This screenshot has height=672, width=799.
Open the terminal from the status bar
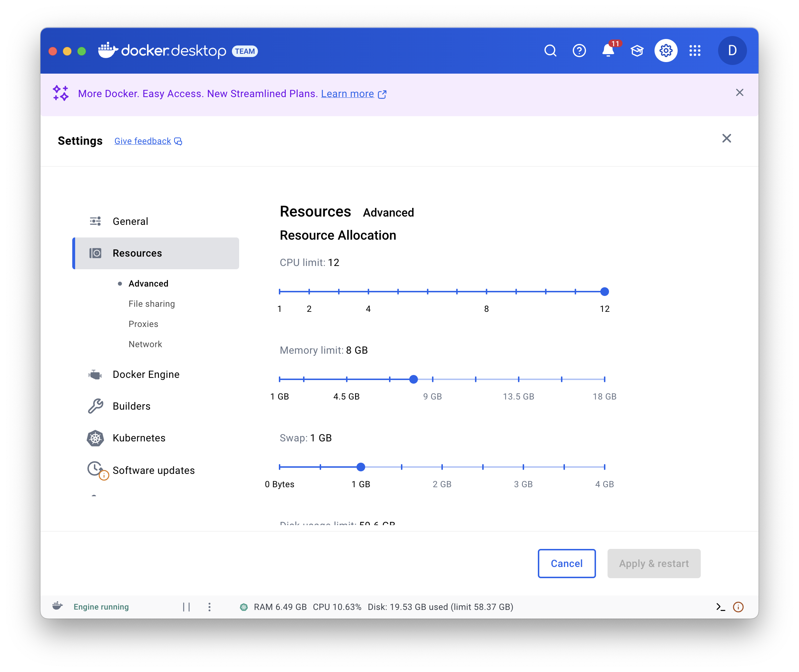click(x=721, y=607)
